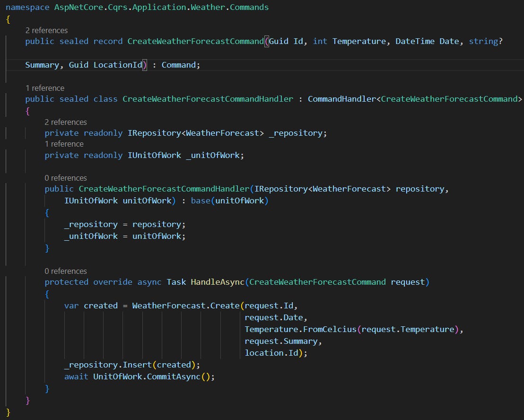The height and width of the screenshot is (420, 524).
Task: Click the _repository.Insert(created) statement
Action: [x=131, y=365]
